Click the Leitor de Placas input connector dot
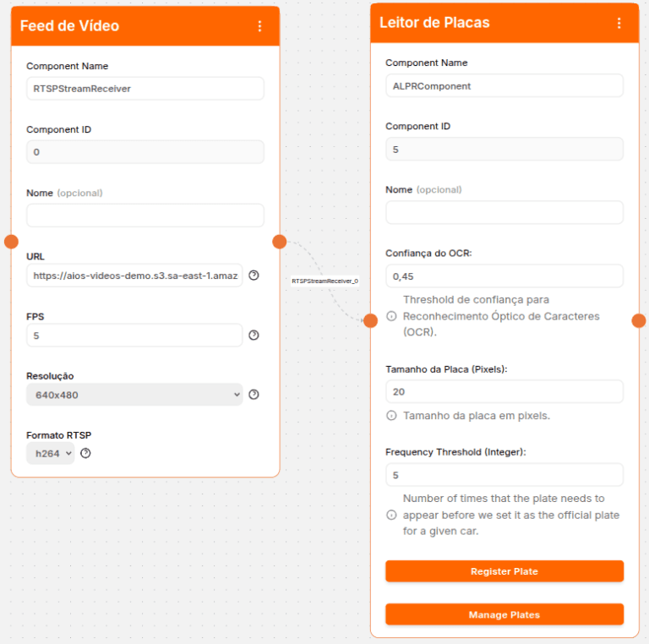The image size is (649, 644). 370,320
